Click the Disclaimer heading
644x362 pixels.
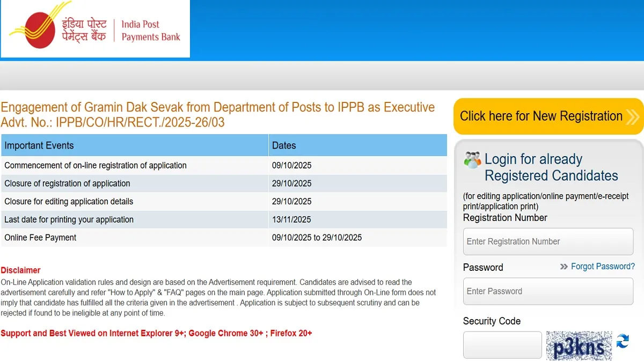pyautogui.click(x=20, y=270)
